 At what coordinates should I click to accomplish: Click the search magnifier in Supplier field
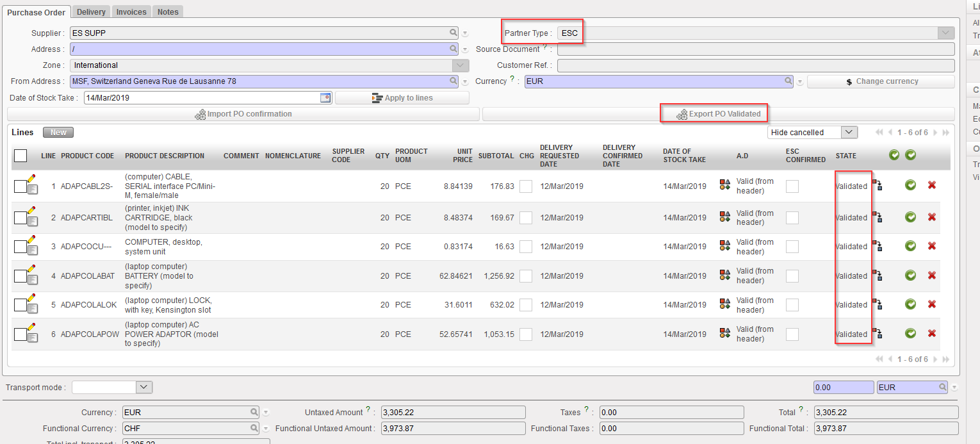click(453, 33)
